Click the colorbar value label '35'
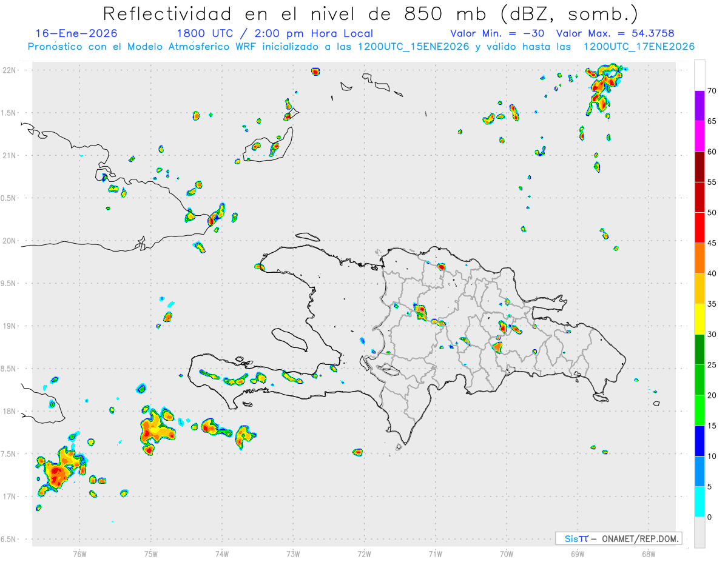728x562 pixels. point(712,304)
